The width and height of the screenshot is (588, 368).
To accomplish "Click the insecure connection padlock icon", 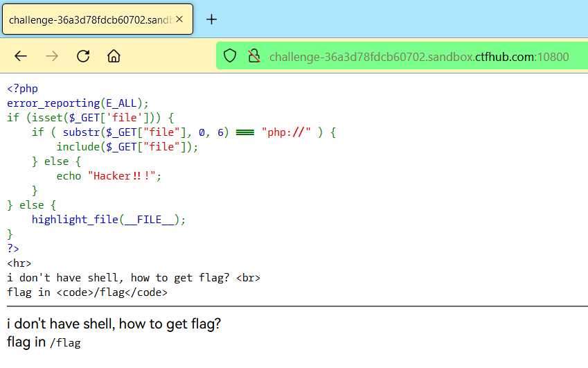I will coord(254,56).
